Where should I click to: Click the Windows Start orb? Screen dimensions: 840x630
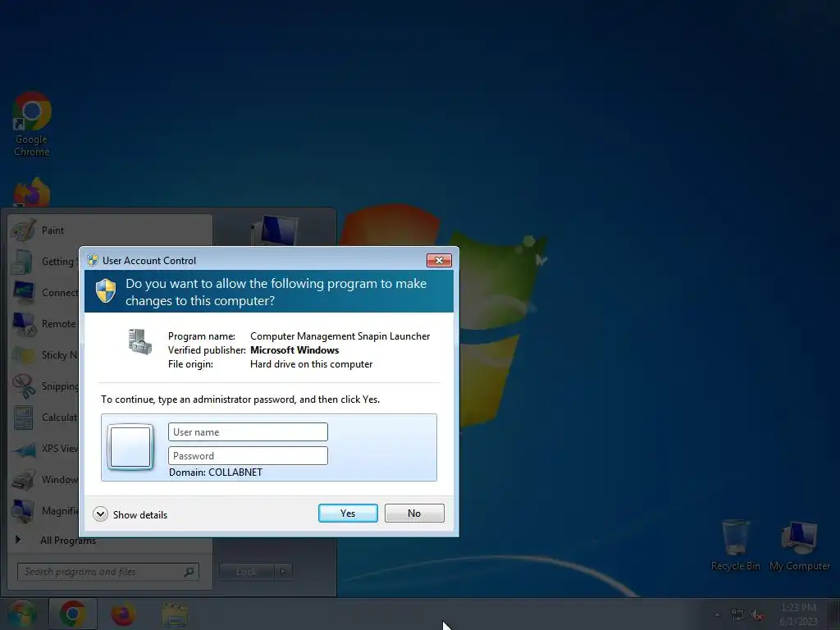(21, 614)
